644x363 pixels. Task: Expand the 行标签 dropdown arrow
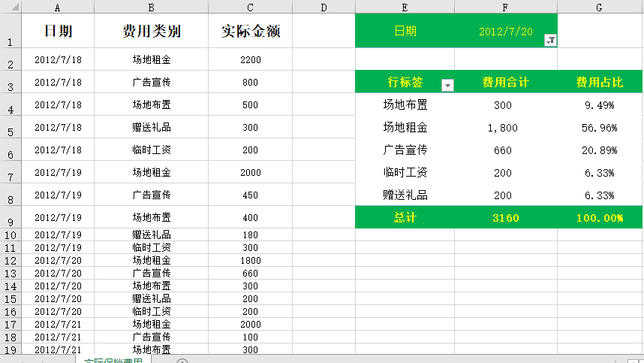[448, 86]
